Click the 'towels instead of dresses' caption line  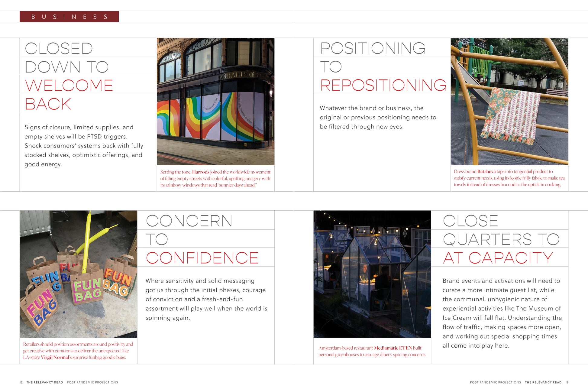click(x=507, y=184)
